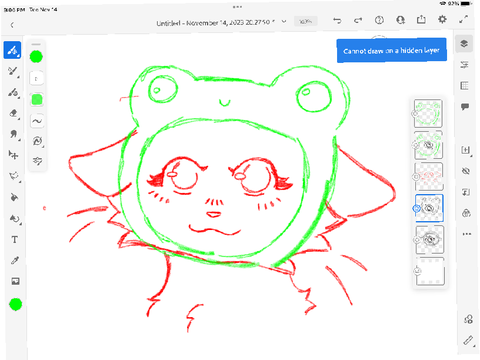The width and height of the screenshot is (480, 360).
Task: Open the app Settings gear
Action: [442, 19]
